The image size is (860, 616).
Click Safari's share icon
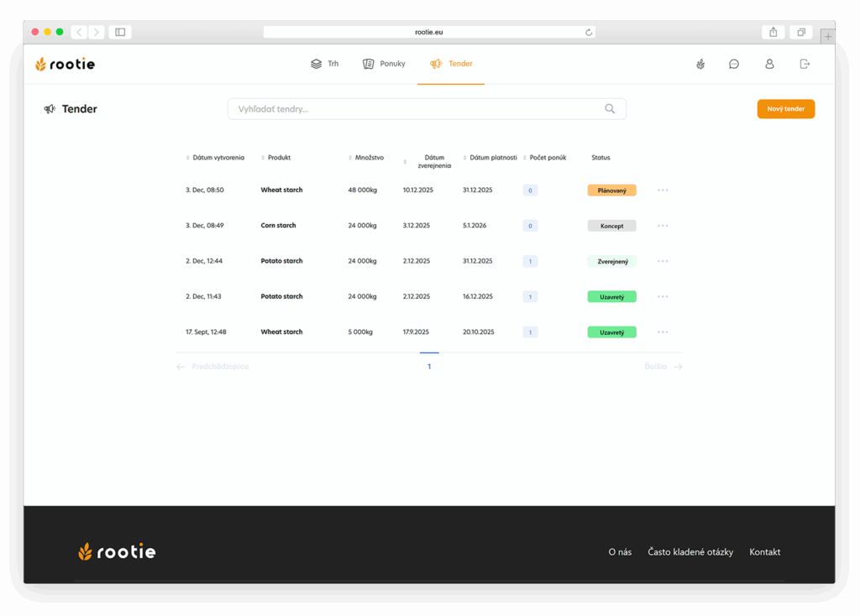tap(773, 32)
